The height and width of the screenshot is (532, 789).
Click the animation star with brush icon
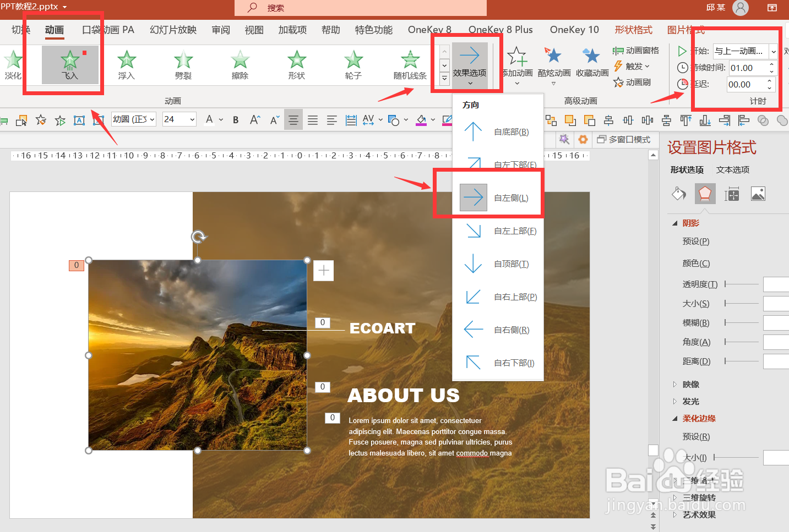tap(41, 120)
